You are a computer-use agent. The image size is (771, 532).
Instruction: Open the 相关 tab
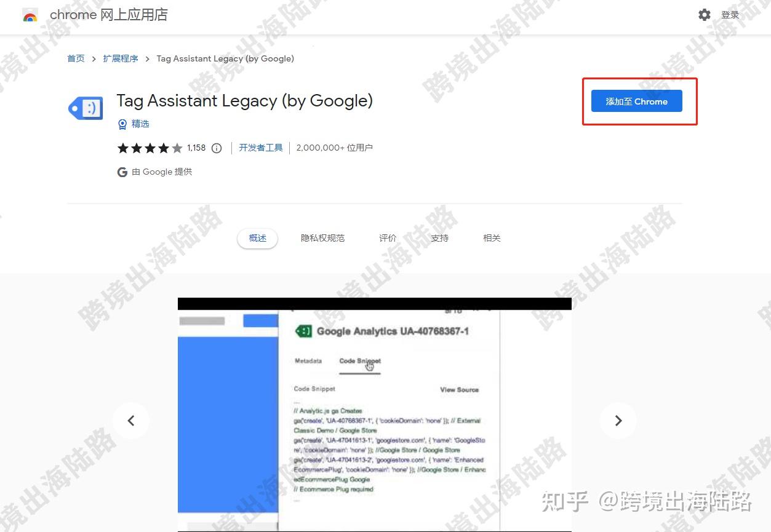492,238
